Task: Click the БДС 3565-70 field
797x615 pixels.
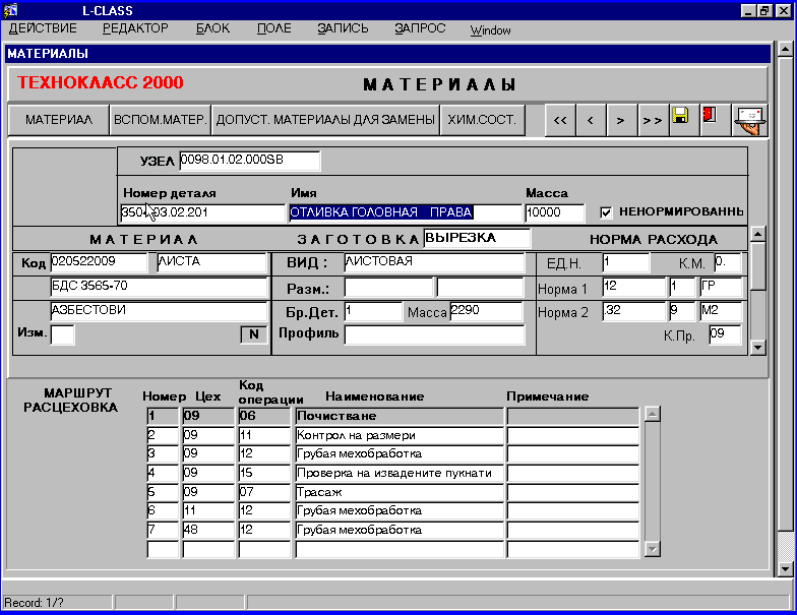Action: [159, 287]
